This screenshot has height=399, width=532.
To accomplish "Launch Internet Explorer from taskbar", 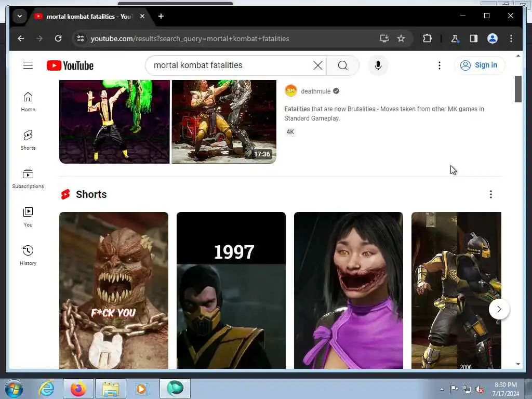I will click(x=46, y=389).
